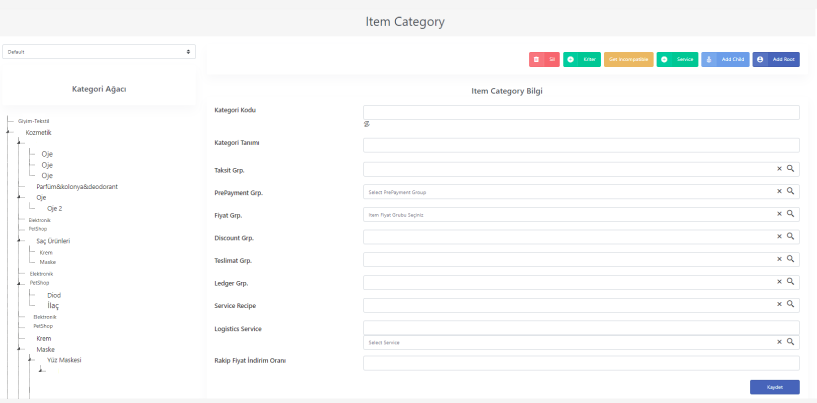Select Parfüm&kolonya&deodorant in category tree

77,187
